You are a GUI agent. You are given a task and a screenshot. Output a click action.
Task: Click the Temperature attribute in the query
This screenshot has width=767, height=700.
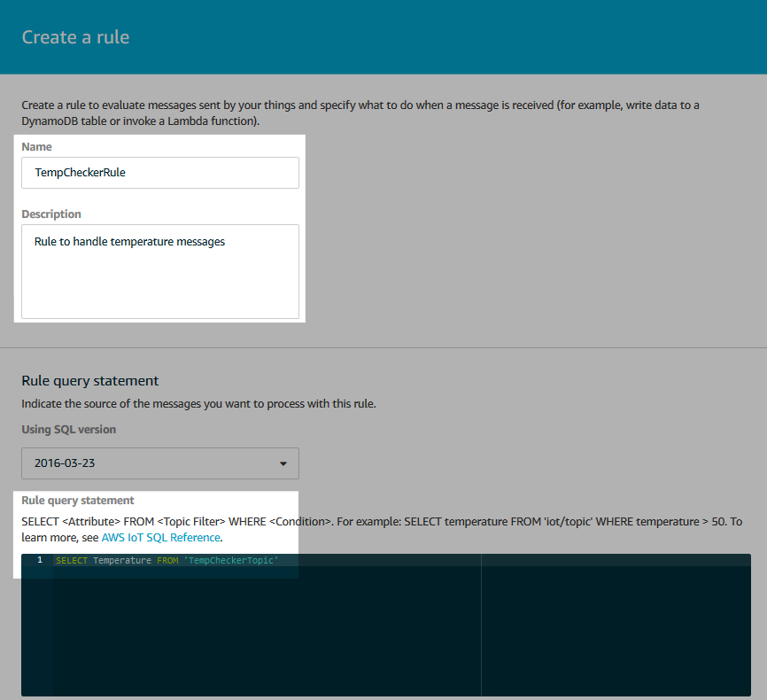coord(122,560)
